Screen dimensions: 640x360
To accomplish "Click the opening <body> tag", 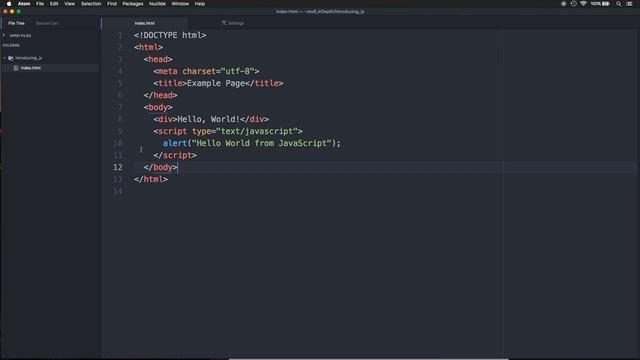I will tap(158, 107).
